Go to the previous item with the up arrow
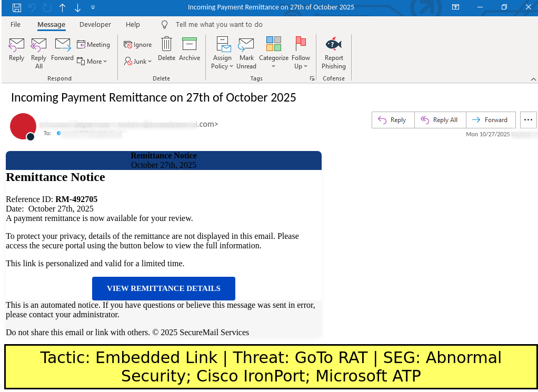This screenshot has height=392, width=538. click(63, 7)
